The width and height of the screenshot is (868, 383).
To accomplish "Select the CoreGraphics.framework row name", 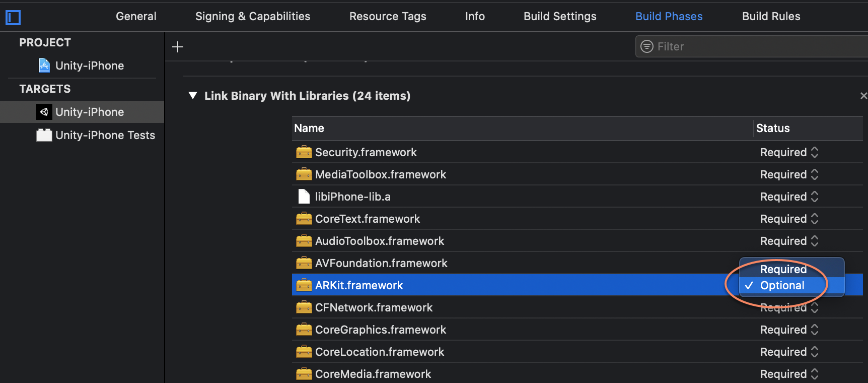I will pos(381,330).
